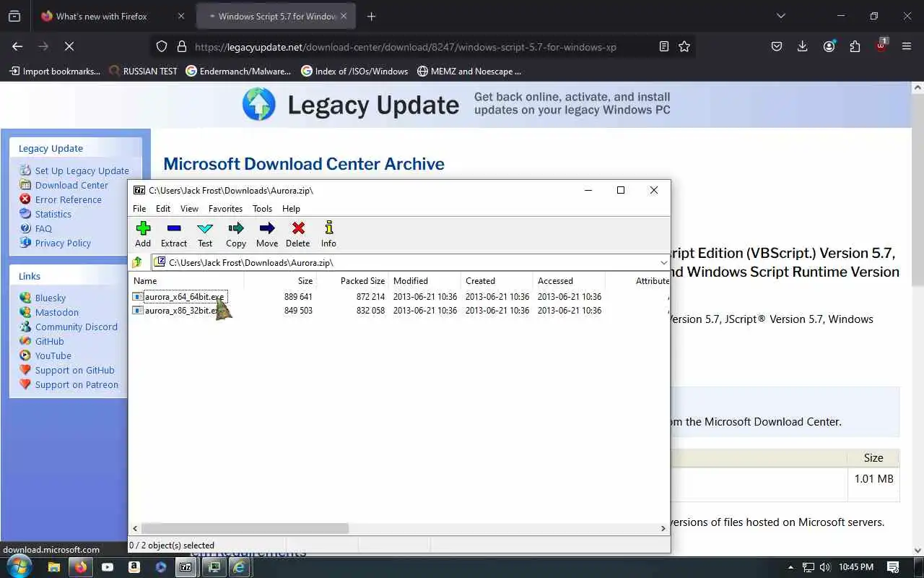Bookmark this page with star icon
This screenshot has width=924, height=578.
pos(684,46)
